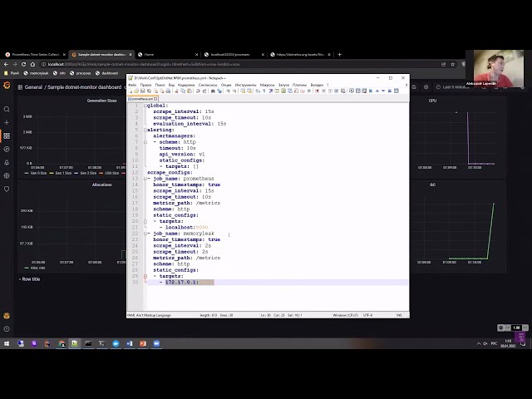Open the Файл menu in Notepad++
The image size is (532, 399).
(x=132, y=85)
